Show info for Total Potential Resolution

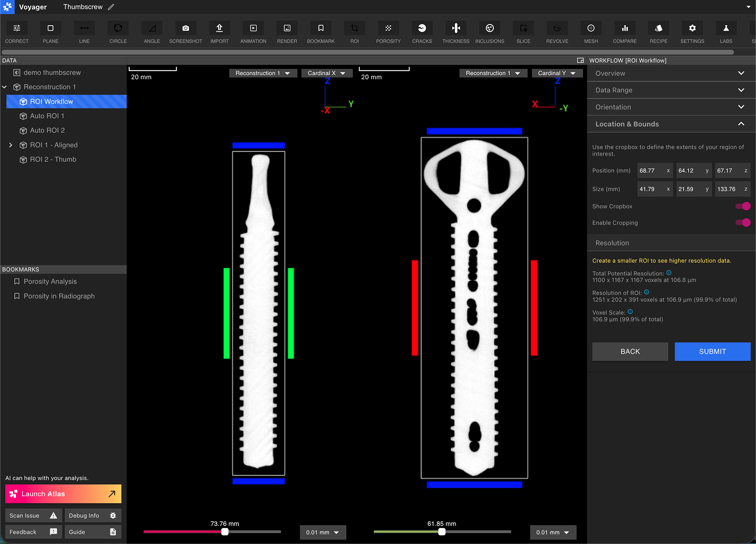(669, 273)
